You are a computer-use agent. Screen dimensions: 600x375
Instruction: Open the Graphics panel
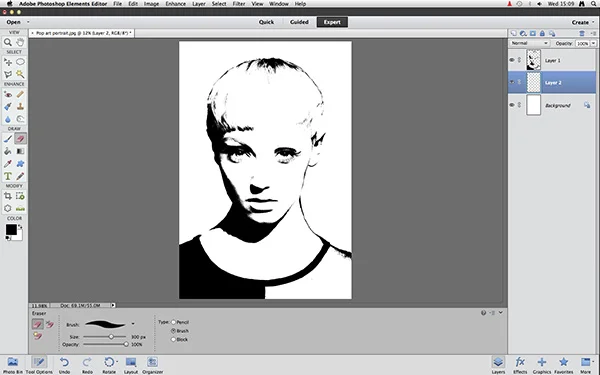pos(542,365)
